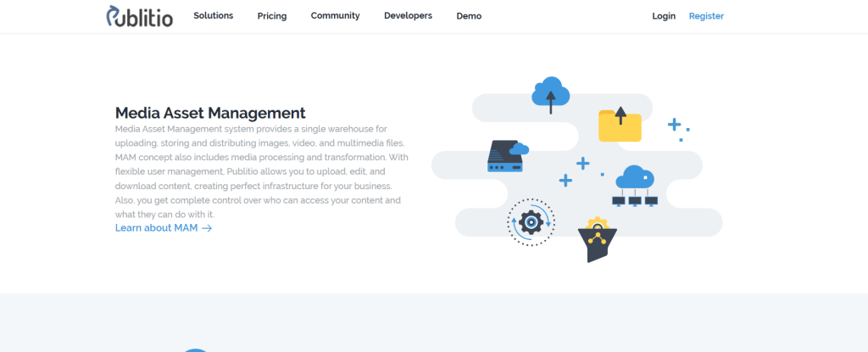Click the arrow beside Learn about MAM
This screenshot has height=352, width=868.
pos(207,228)
